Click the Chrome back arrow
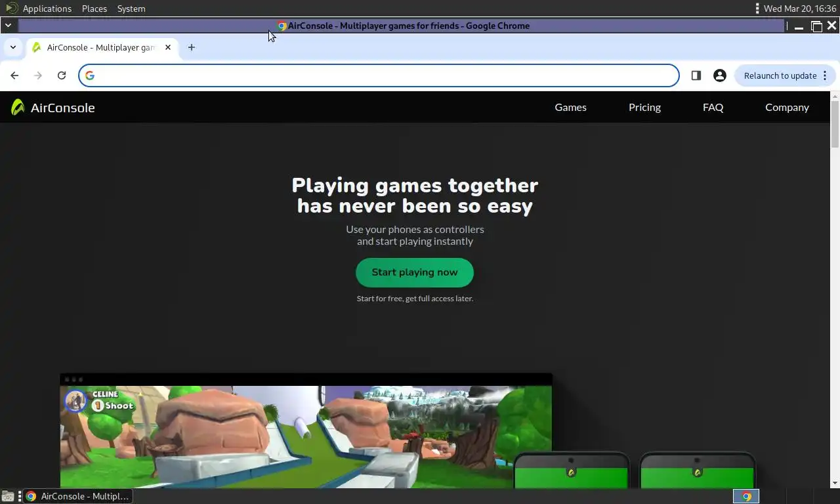This screenshot has width=840, height=504. pos(14,75)
